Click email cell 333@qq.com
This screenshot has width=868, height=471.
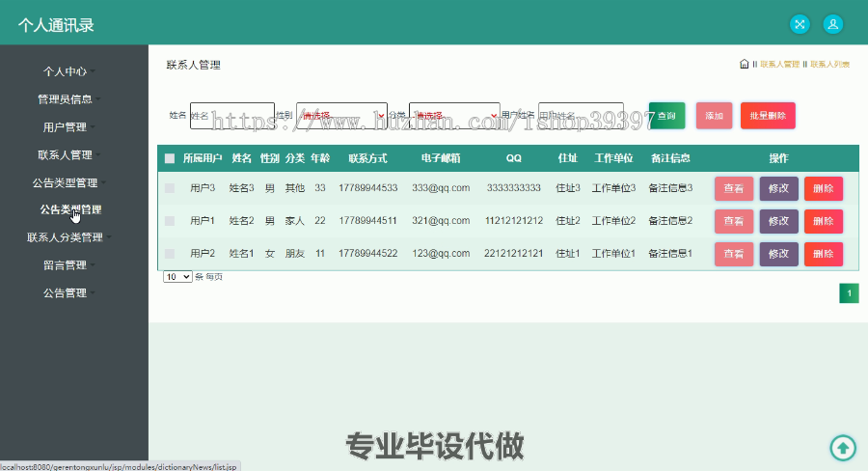441,188
